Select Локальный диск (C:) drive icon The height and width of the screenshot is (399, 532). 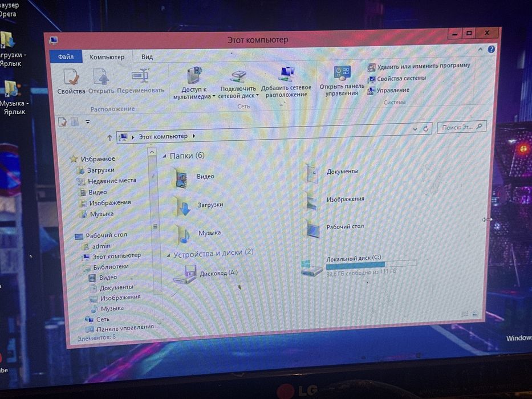pos(311,268)
